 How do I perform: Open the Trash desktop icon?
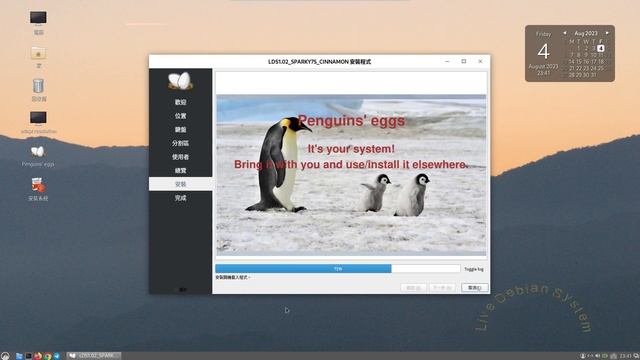[38, 89]
